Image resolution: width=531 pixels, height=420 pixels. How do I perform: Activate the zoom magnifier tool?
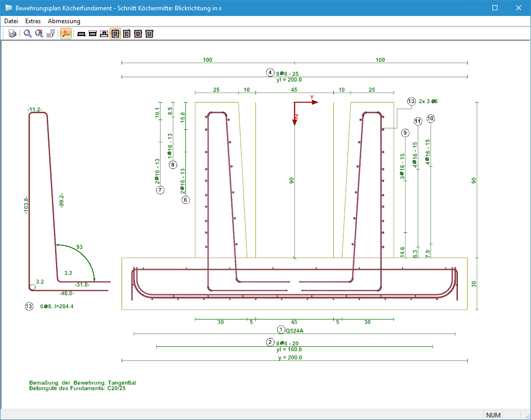click(27, 33)
